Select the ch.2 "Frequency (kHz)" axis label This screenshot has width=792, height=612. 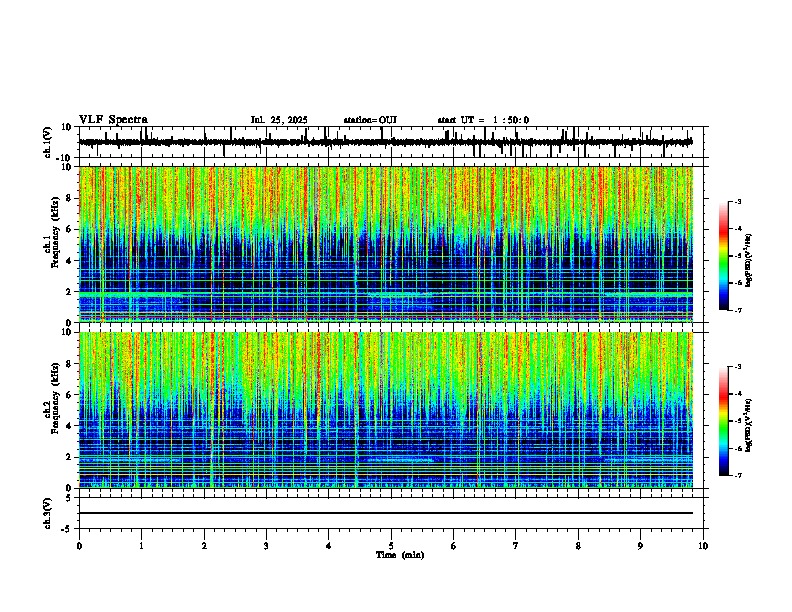(x=56, y=397)
